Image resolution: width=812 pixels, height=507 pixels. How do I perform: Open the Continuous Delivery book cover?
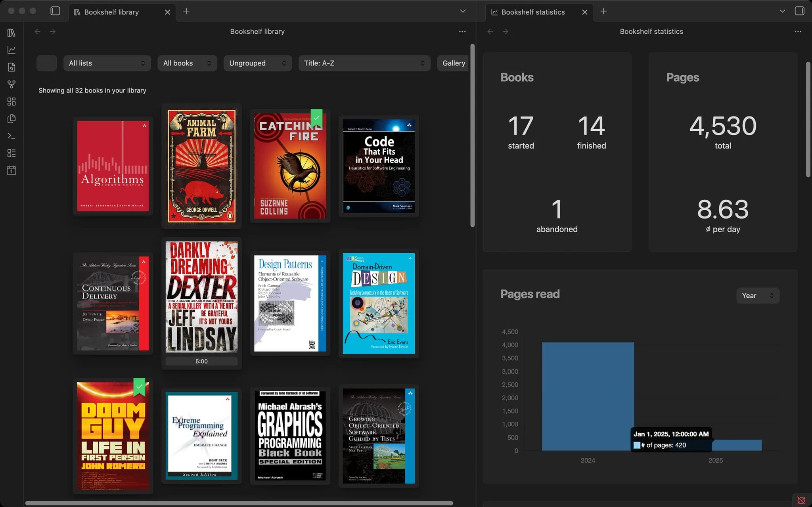click(x=113, y=303)
